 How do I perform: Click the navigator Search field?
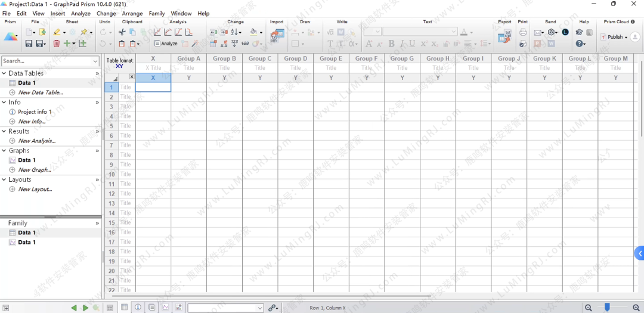point(47,61)
